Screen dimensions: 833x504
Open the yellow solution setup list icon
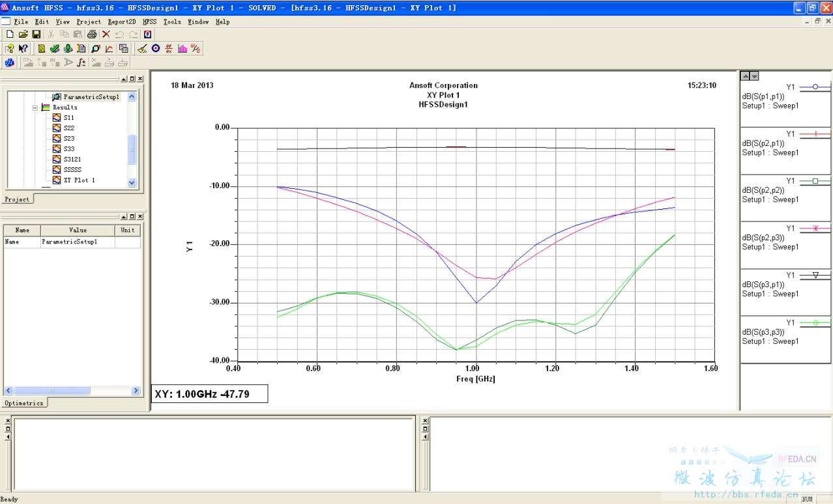coord(42,49)
